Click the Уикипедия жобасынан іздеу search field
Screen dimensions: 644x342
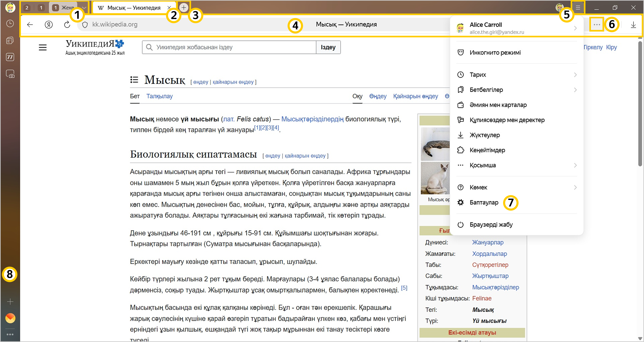[229, 47]
